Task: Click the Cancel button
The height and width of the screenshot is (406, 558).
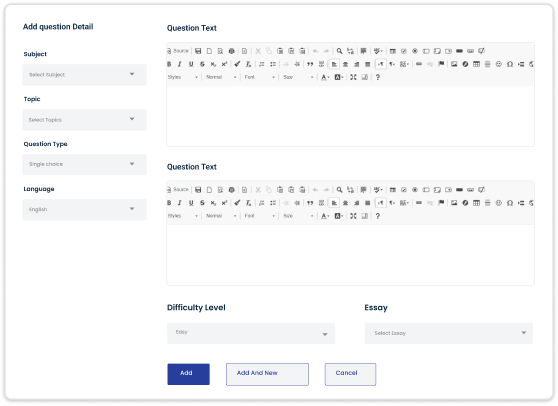Action: pos(350,374)
